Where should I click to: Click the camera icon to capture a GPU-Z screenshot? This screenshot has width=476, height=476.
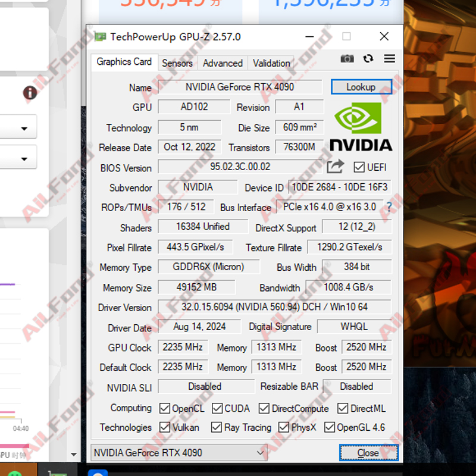347,59
